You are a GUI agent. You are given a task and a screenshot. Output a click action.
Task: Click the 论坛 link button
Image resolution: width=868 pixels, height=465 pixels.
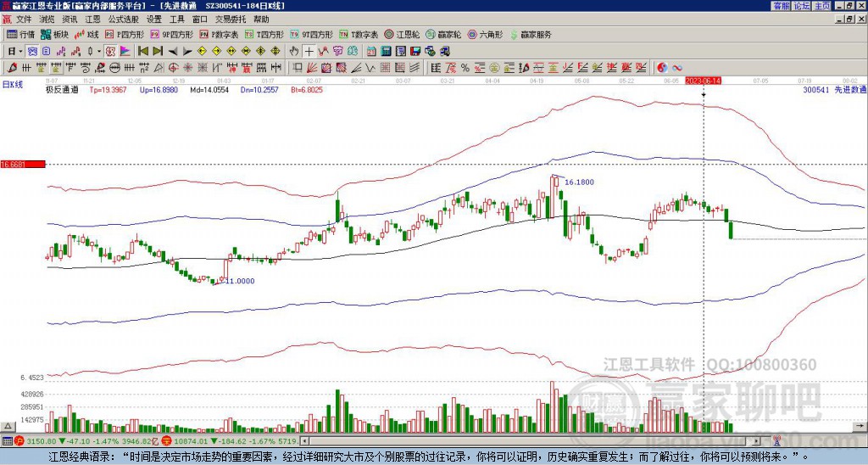802,6
